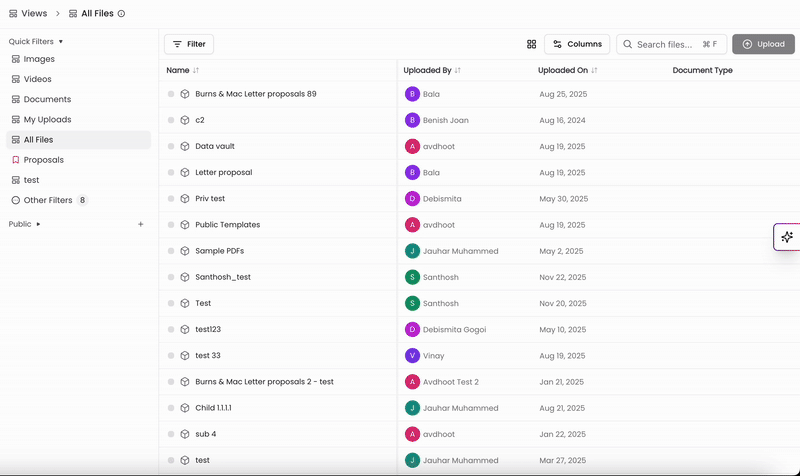Image resolution: width=800 pixels, height=476 pixels.
Task: Click the date May 10, 2025
Action: (563, 330)
